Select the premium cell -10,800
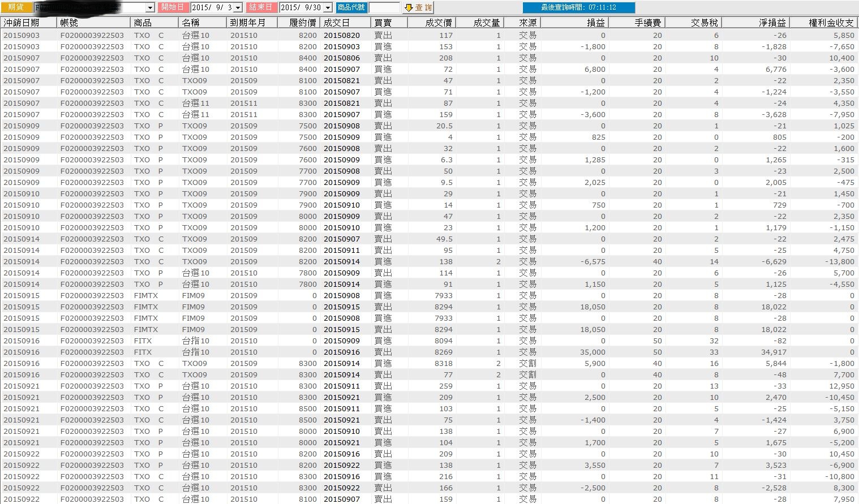 tap(839, 476)
